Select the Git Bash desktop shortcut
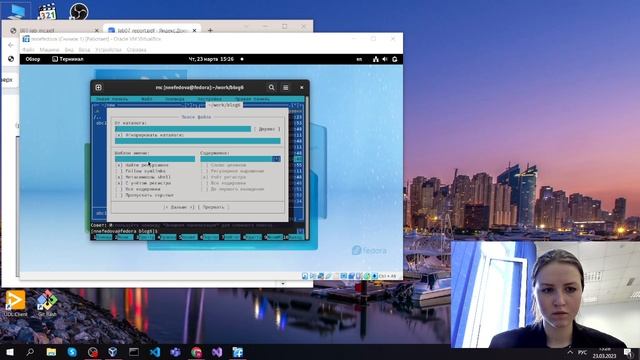The width and height of the screenshot is (640, 360). (x=47, y=303)
